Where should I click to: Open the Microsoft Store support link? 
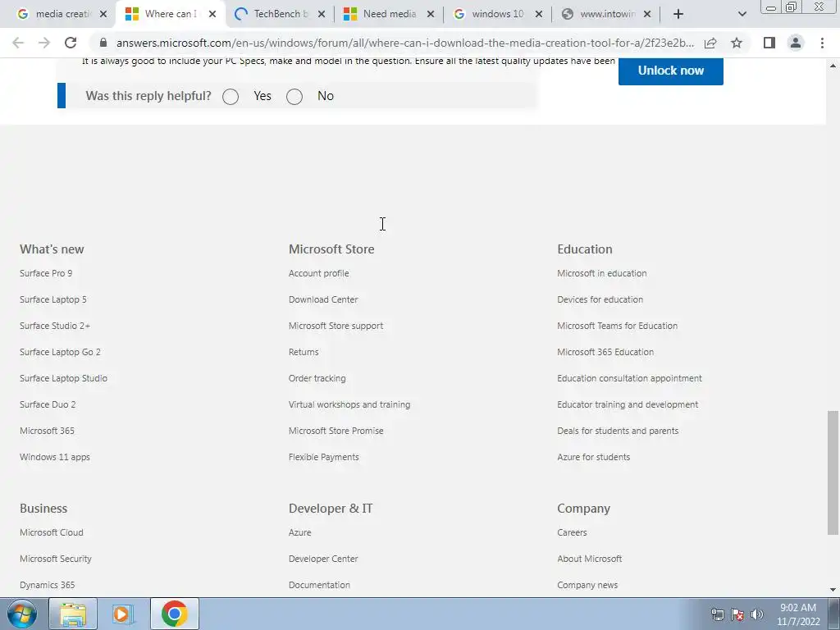336,326
